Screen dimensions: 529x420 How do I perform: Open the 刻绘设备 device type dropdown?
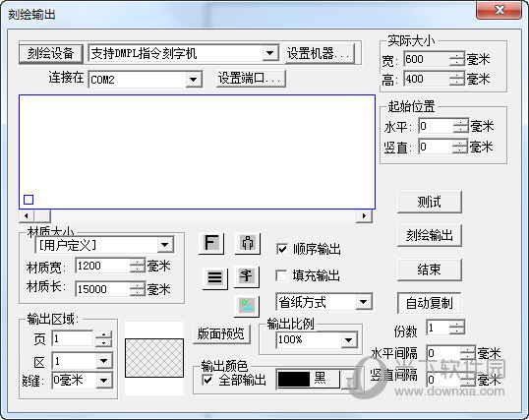tap(269, 53)
